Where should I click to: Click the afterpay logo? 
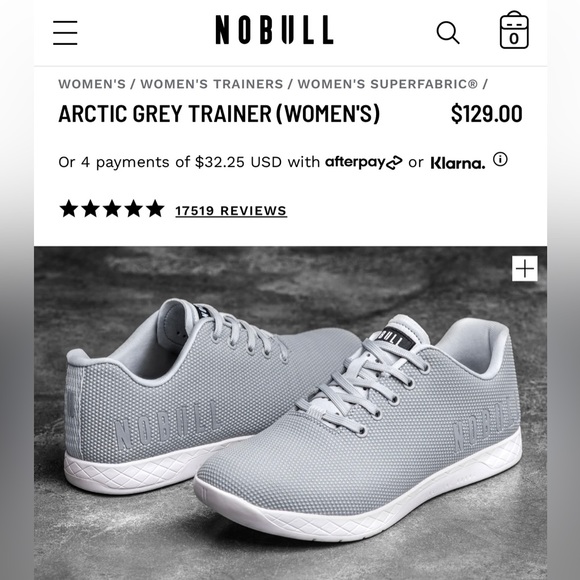pyautogui.click(x=364, y=162)
